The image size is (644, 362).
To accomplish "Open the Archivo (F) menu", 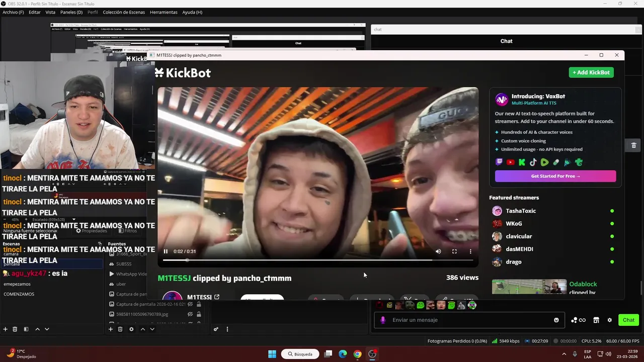I will pos(13,12).
